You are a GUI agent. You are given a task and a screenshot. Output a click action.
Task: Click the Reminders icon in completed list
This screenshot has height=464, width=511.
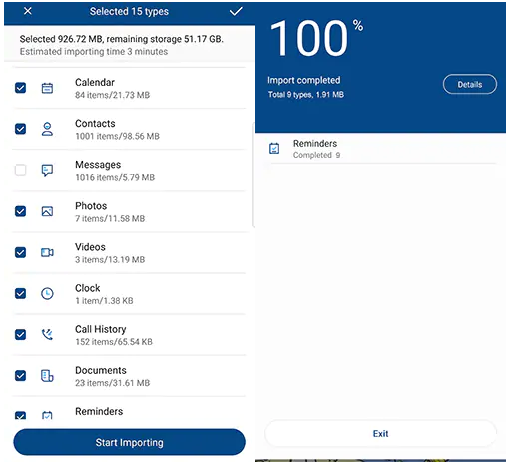pyautogui.click(x=274, y=148)
